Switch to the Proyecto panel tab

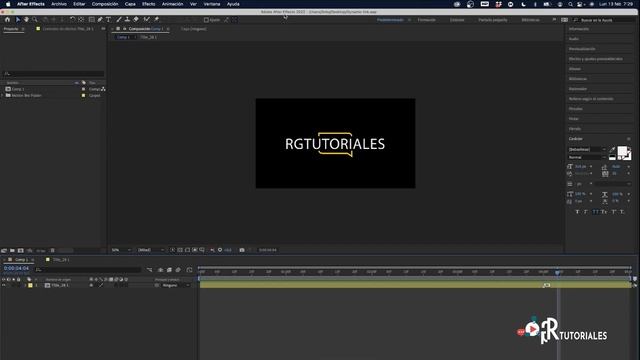pos(11,29)
